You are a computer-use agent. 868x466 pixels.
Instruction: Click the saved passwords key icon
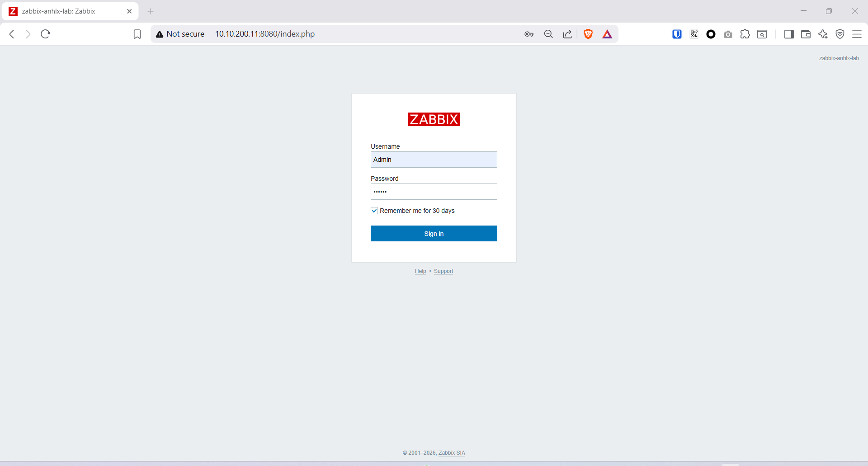point(529,34)
